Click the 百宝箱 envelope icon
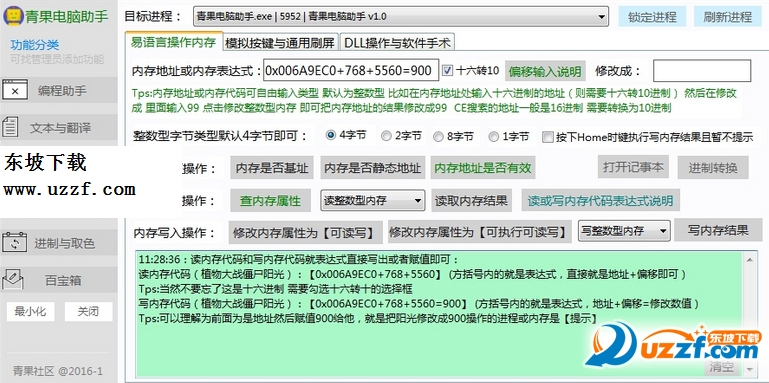 (x=13, y=280)
